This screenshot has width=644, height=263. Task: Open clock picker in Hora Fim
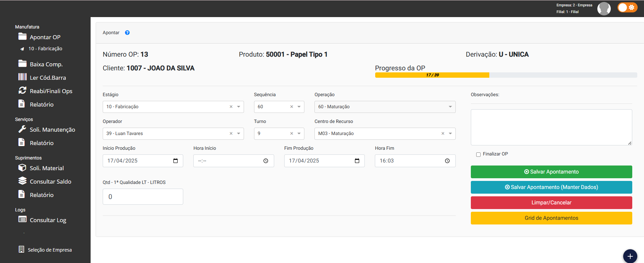447,161
